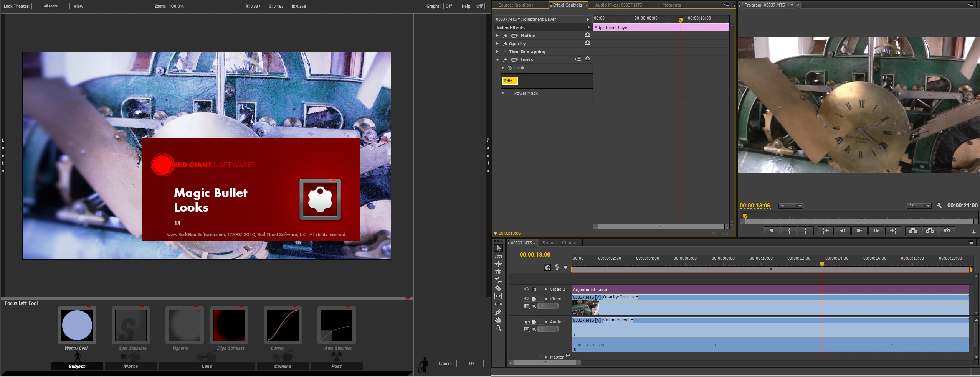Screen dimensions: 980x377
Task: Collapse the Looks effect
Action: coord(497,59)
